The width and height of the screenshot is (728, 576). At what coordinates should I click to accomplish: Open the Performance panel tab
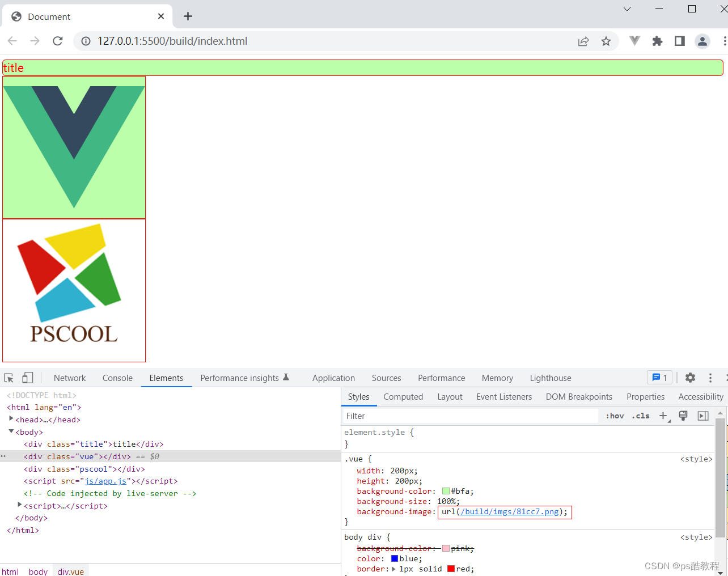click(x=441, y=378)
